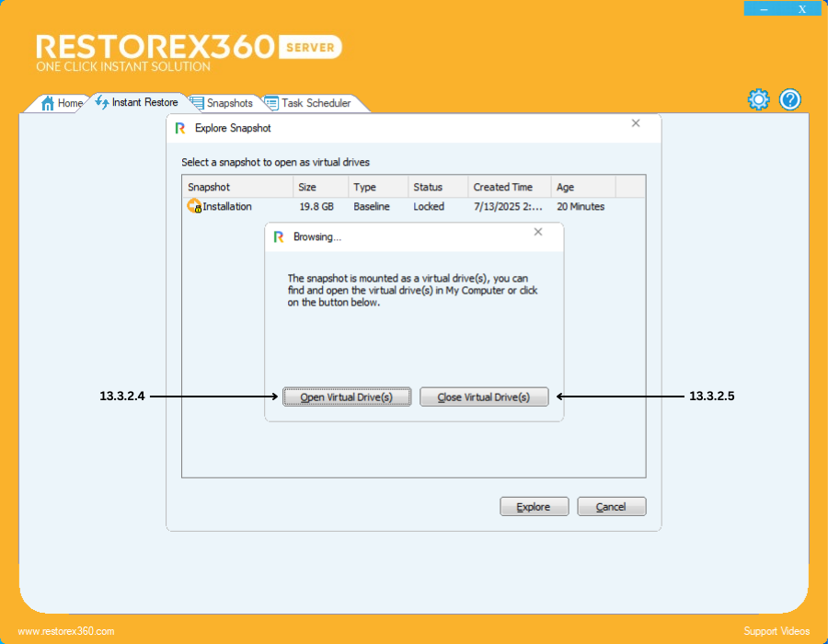Screen dimensions: 828x644
Task: Sort by the Snapshot column header
Action: 237,187
